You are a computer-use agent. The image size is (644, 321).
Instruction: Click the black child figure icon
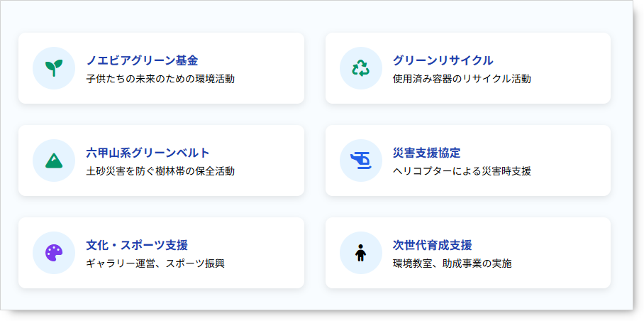(x=360, y=253)
